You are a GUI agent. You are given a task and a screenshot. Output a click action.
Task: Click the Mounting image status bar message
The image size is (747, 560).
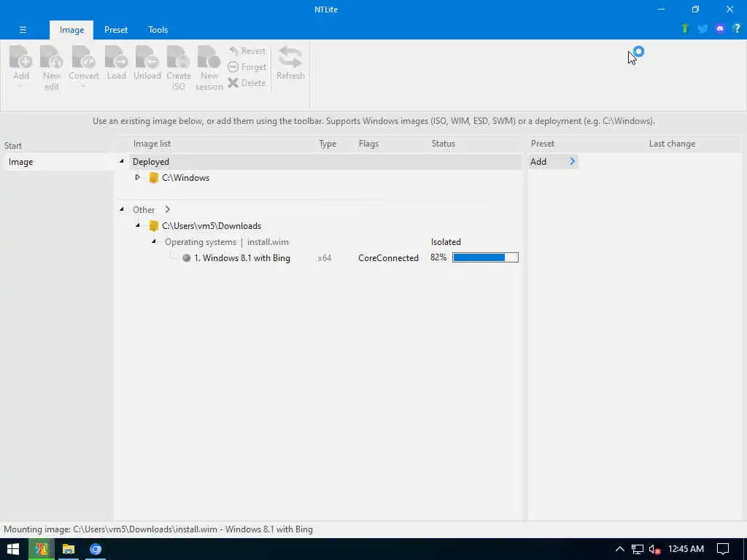pos(158,529)
